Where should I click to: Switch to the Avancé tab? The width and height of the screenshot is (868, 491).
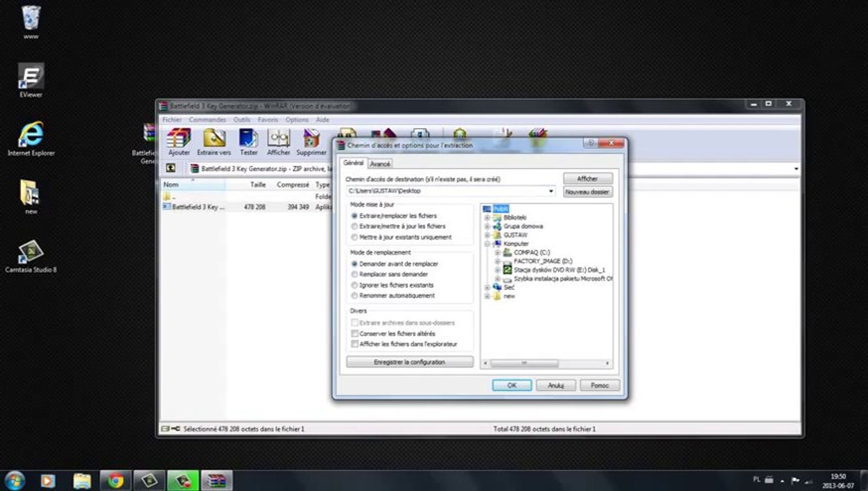coord(380,164)
